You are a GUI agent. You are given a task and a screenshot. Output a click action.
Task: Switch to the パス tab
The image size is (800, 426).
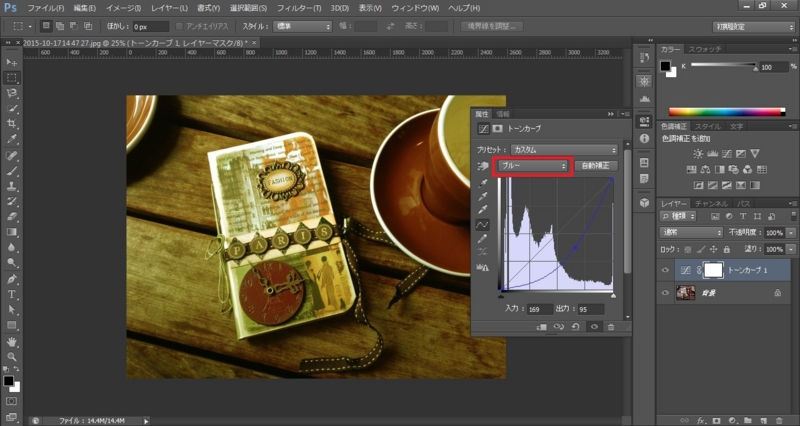(743, 203)
